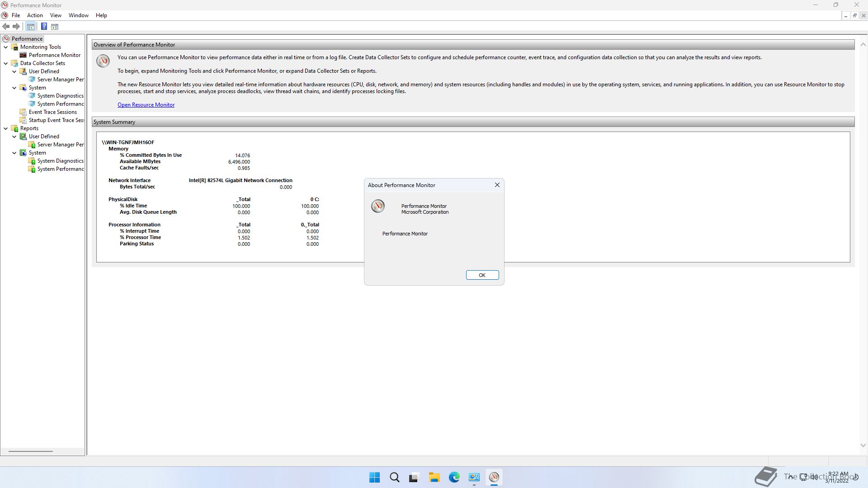
Task: Collapse the Reports tree node
Action: pyautogui.click(x=6, y=128)
